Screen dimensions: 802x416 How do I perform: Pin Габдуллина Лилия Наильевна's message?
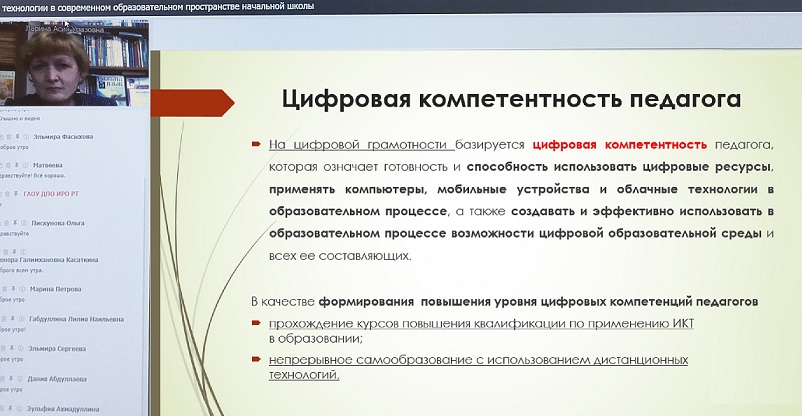click(x=13, y=319)
